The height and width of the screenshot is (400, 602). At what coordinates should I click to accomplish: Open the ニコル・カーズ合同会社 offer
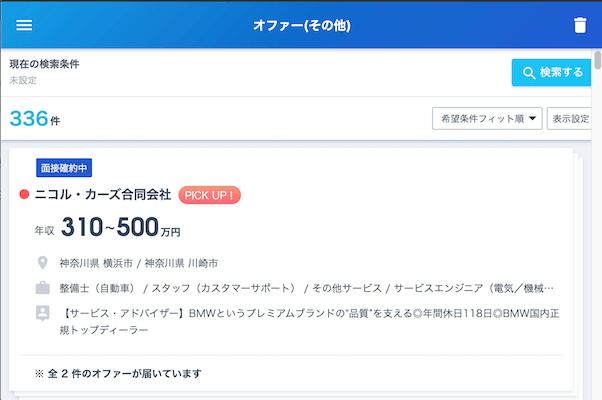103,195
